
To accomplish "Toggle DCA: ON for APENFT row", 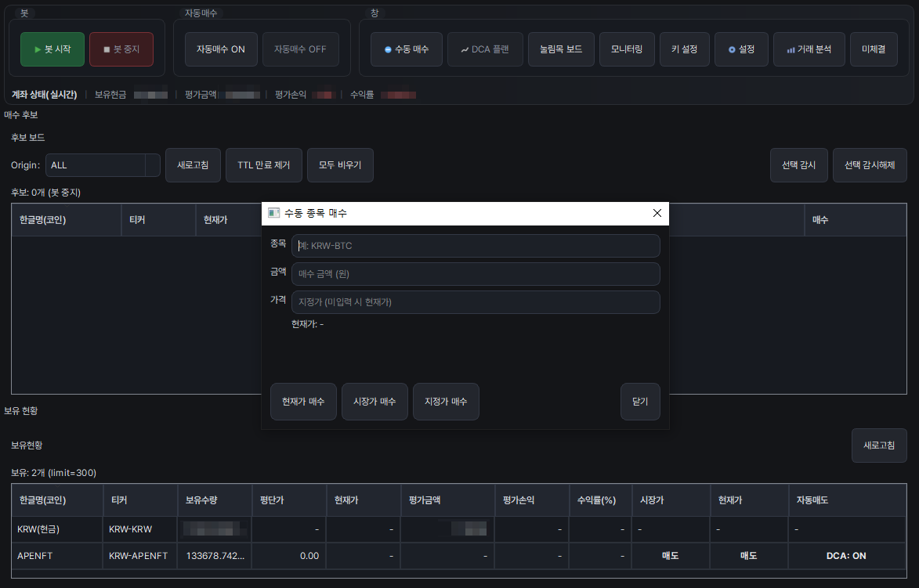I will click(847, 556).
